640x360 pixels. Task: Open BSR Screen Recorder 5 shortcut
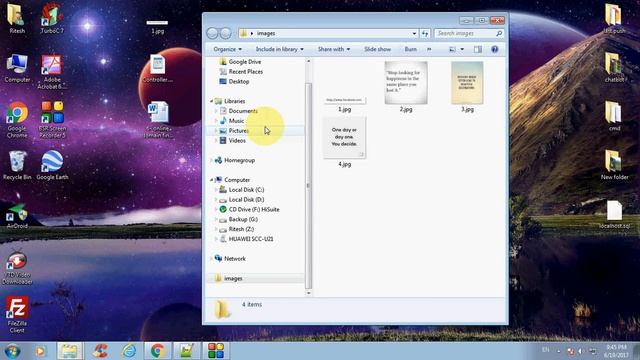(52, 120)
